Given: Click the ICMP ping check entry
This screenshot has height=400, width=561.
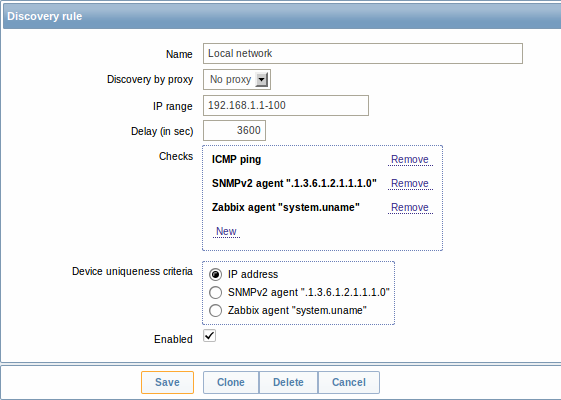Looking at the screenshot, I should [x=236, y=160].
